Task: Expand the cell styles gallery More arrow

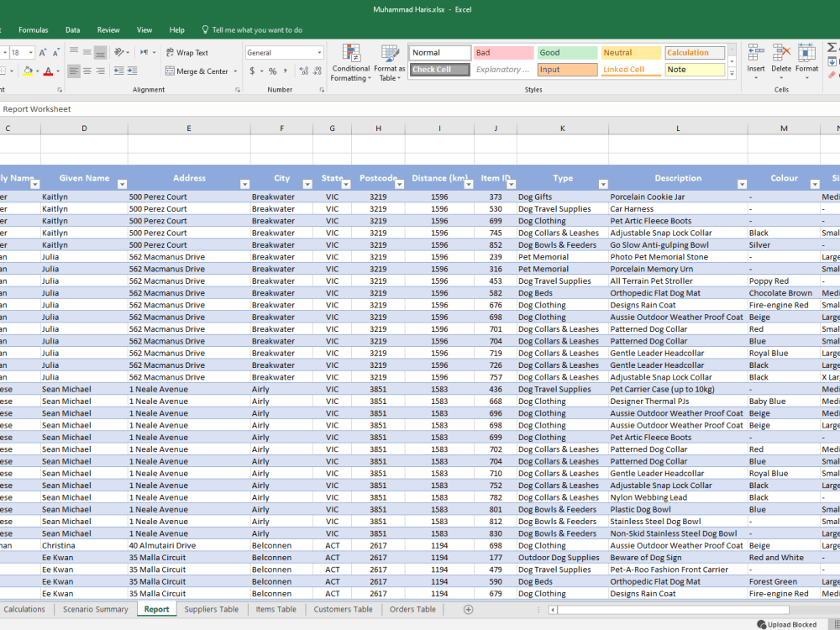Action: [732, 73]
